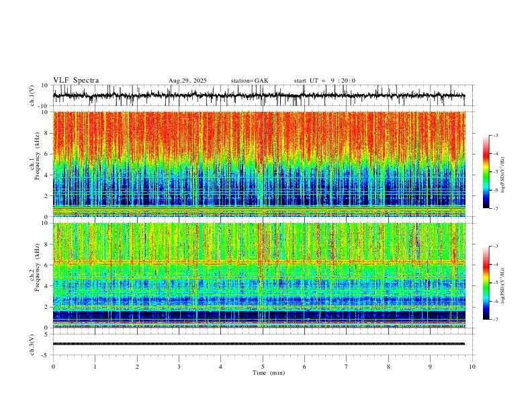Image resolution: width=532 pixels, height=411 pixels.
Task: Click the "-5" tick on ch.2 colorbar
Action: point(496,283)
